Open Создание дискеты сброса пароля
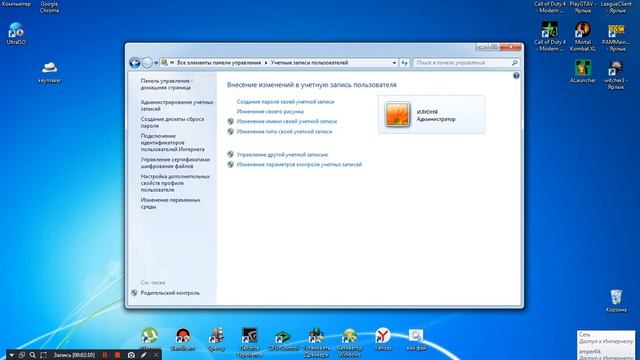640x360 pixels. [172, 122]
